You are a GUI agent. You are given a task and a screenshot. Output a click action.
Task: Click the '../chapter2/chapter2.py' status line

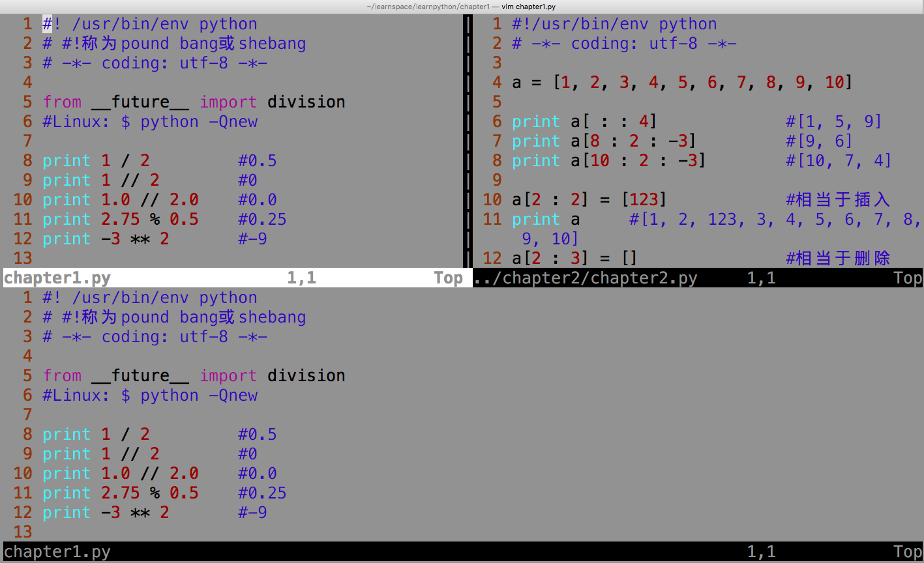(585, 278)
